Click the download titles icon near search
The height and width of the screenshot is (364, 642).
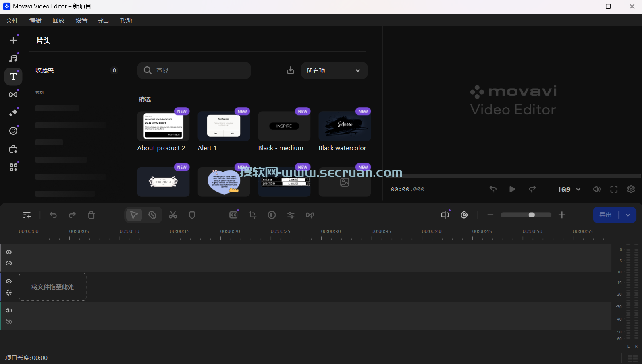point(291,70)
